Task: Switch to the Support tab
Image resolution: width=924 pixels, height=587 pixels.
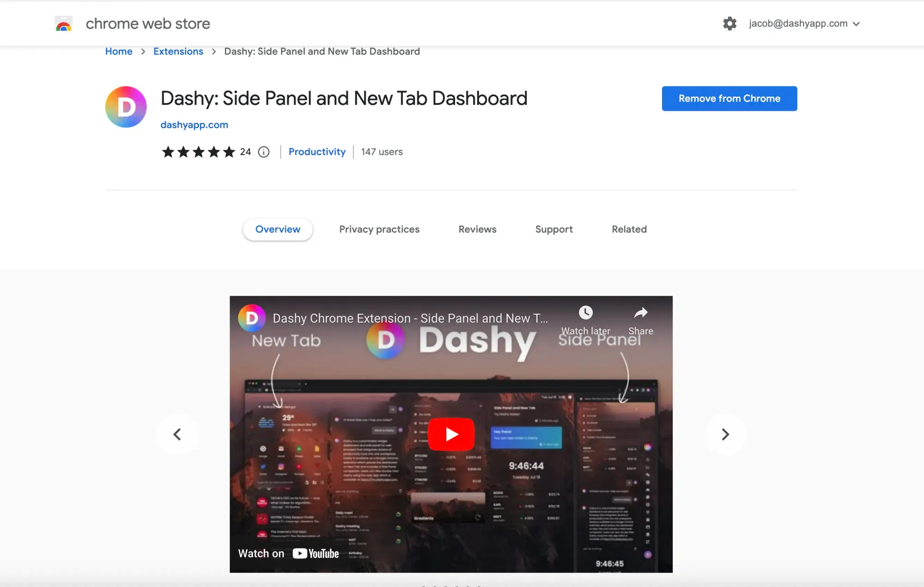Action: point(554,229)
